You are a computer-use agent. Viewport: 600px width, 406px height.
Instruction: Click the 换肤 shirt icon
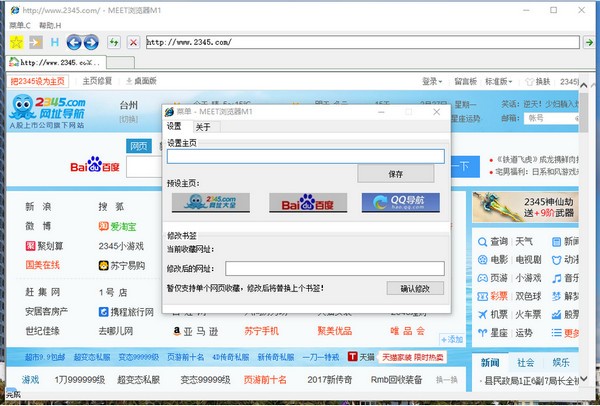tap(530, 82)
